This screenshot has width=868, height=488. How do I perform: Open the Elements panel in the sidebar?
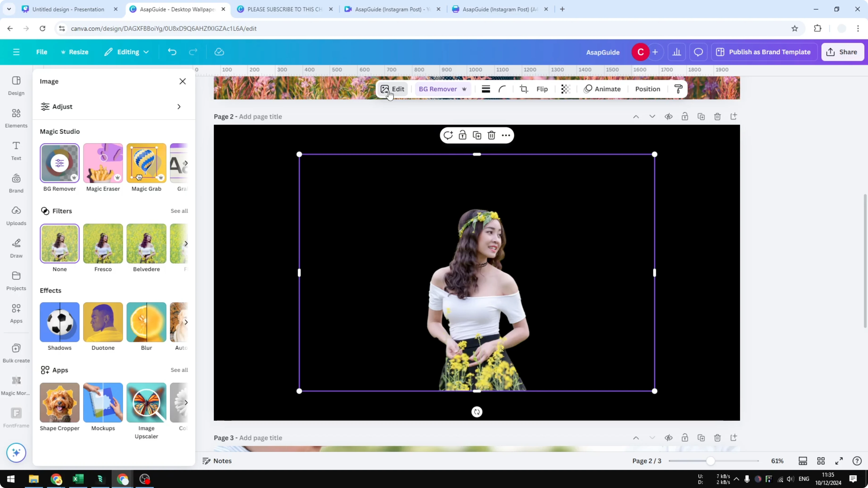(x=16, y=118)
